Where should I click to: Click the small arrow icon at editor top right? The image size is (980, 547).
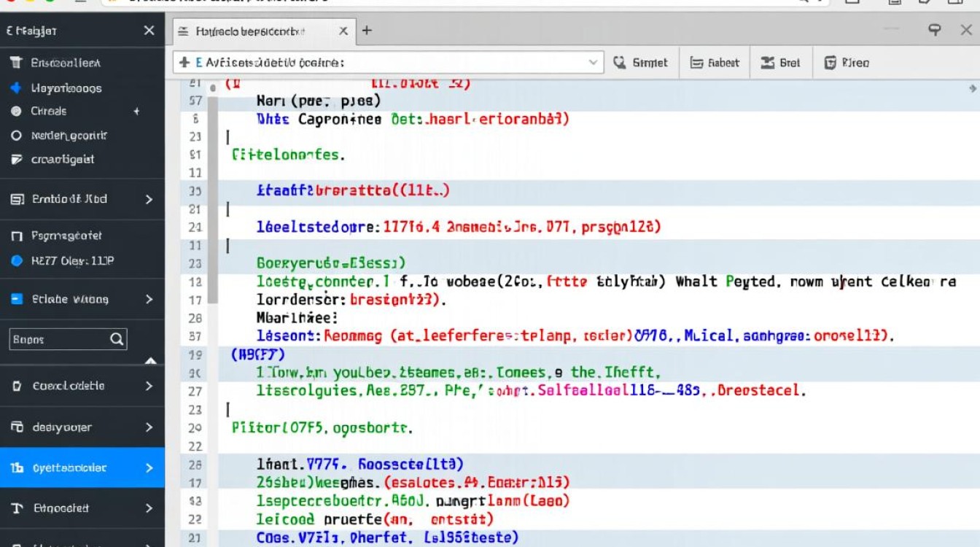click(971, 88)
